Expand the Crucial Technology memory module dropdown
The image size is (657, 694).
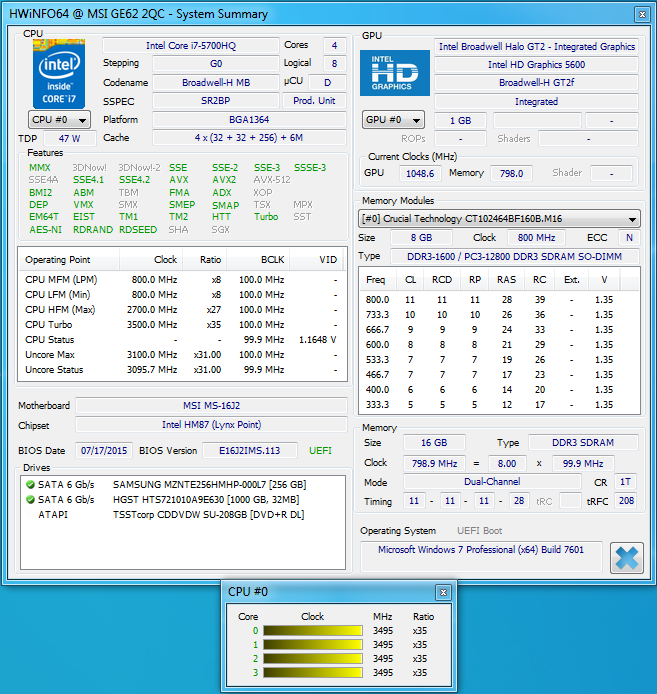click(499, 219)
